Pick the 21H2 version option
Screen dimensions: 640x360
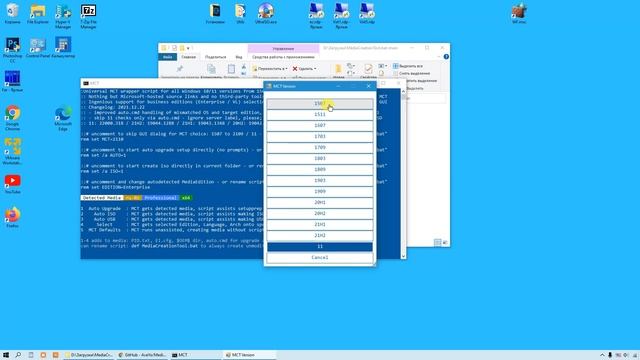[x=320, y=236]
